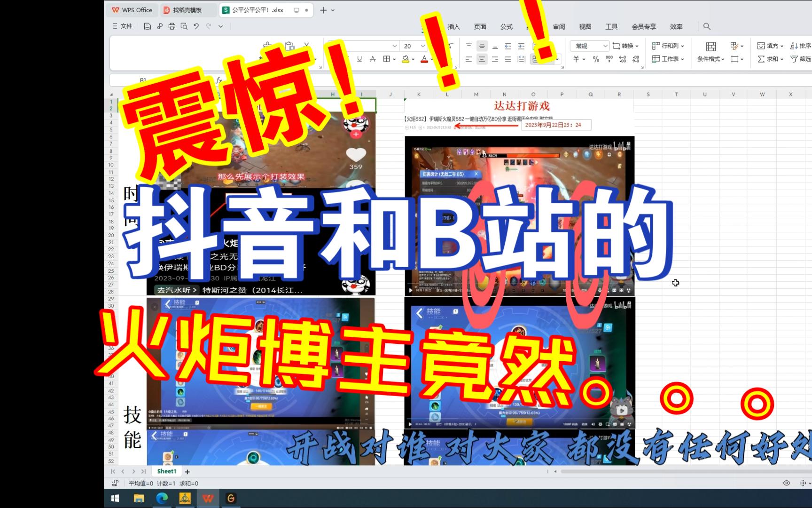The width and height of the screenshot is (812, 508).
Task: Apply the yellow fill color bucket
Action: tap(405, 59)
